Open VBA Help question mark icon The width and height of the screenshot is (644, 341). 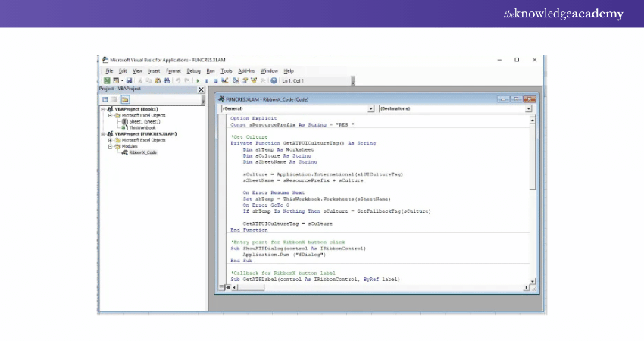pyautogui.click(x=274, y=80)
